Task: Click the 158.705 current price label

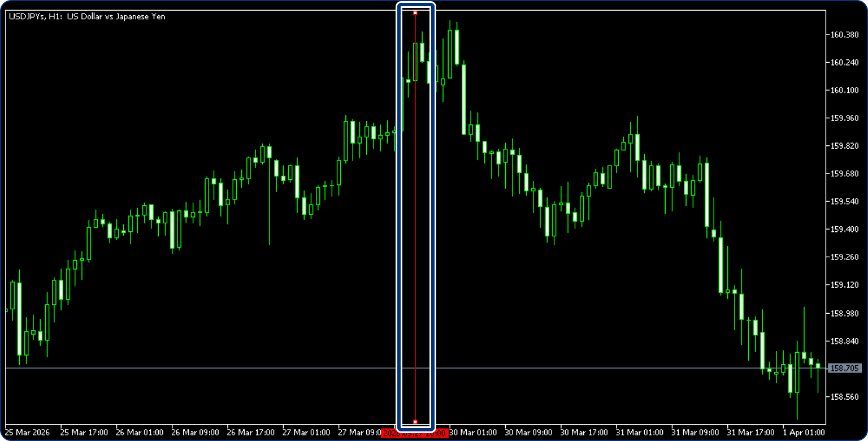Action: click(844, 369)
